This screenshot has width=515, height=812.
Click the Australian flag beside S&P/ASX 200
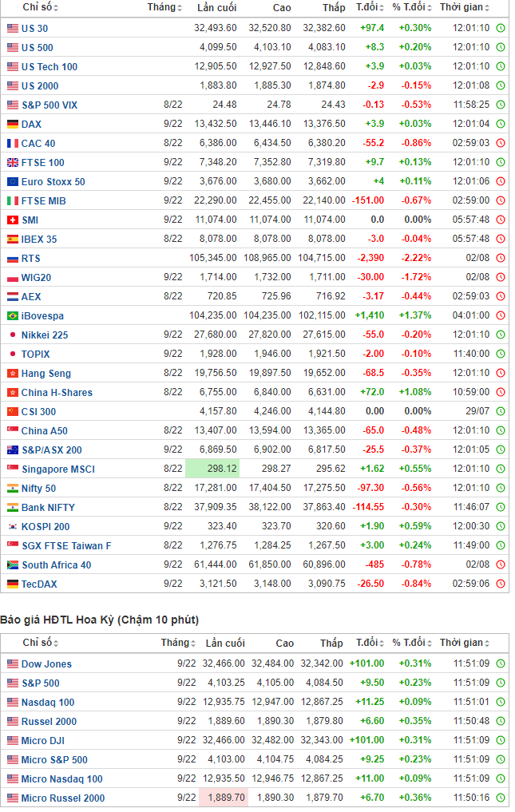point(13,450)
